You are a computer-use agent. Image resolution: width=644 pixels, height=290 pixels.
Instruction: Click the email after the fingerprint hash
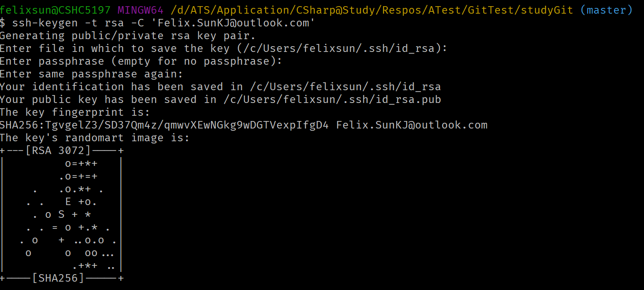(x=412, y=125)
